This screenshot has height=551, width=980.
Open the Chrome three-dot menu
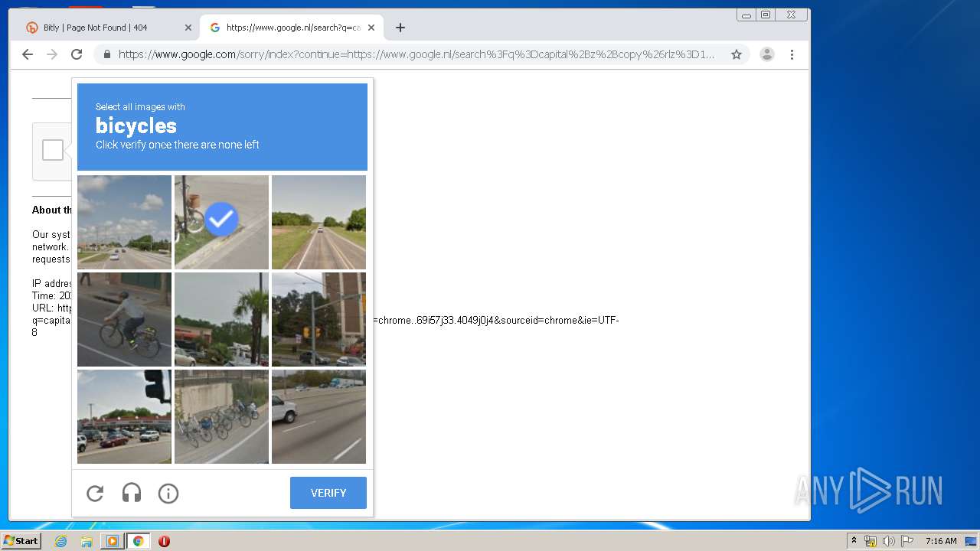point(792,54)
